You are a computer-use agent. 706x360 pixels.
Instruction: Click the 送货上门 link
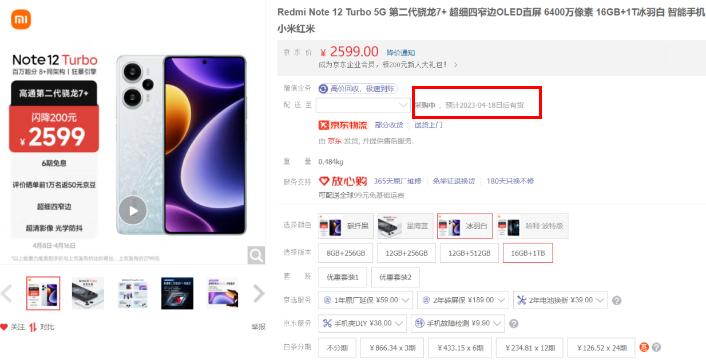point(428,125)
